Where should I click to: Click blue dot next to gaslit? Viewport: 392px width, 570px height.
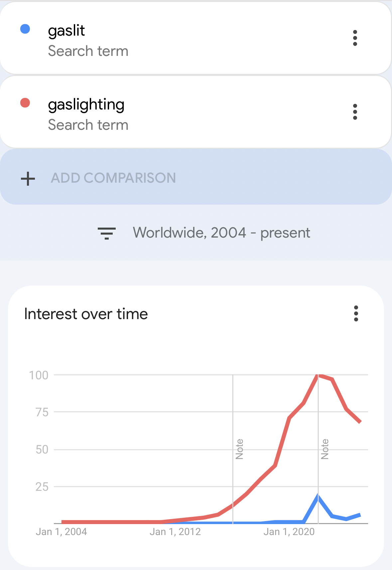point(25,29)
